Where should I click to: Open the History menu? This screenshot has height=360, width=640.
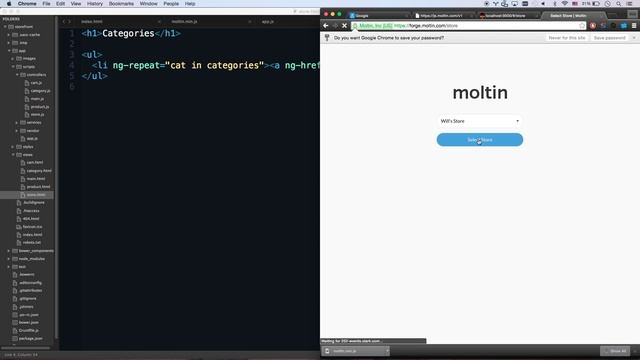[x=95, y=4]
